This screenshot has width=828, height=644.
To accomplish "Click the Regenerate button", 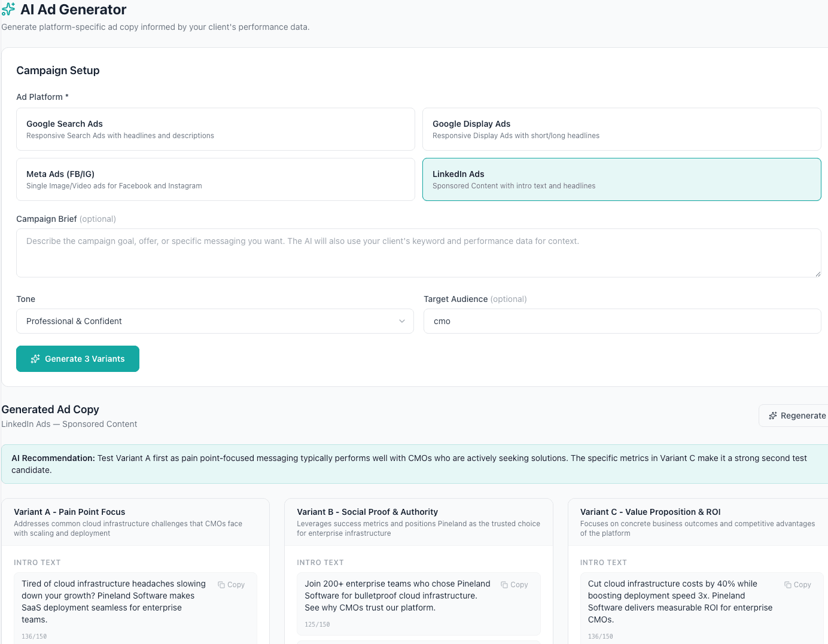I will coord(794,416).
